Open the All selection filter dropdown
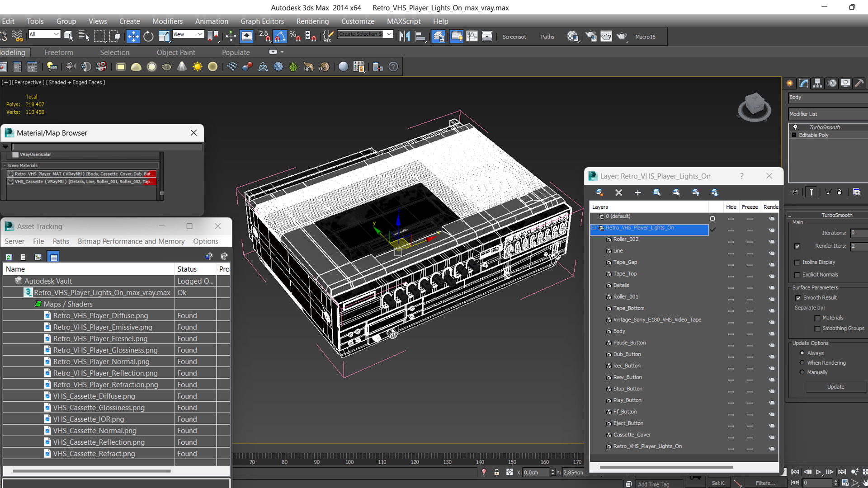Viewport: 868px width, 488px height. click(44, 34)
